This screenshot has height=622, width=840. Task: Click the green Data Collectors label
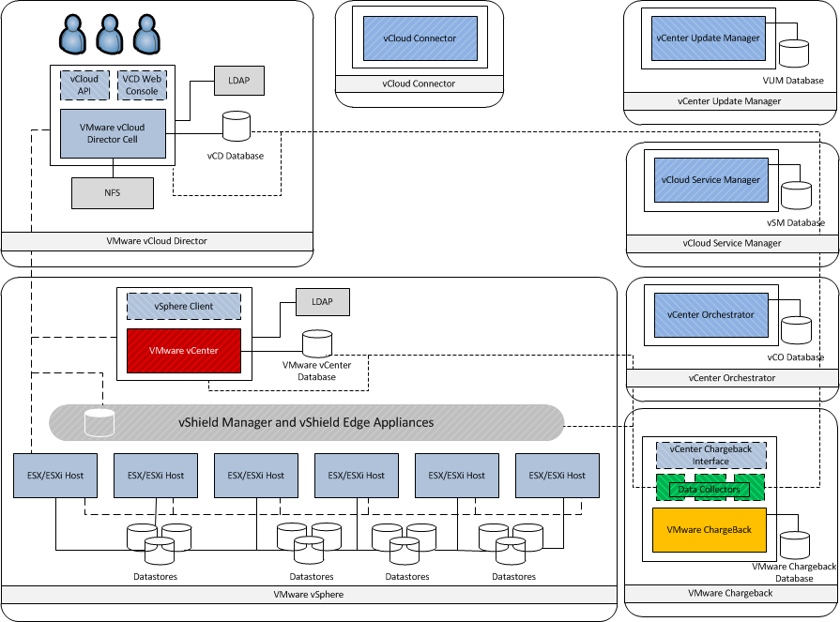(709, 489)
